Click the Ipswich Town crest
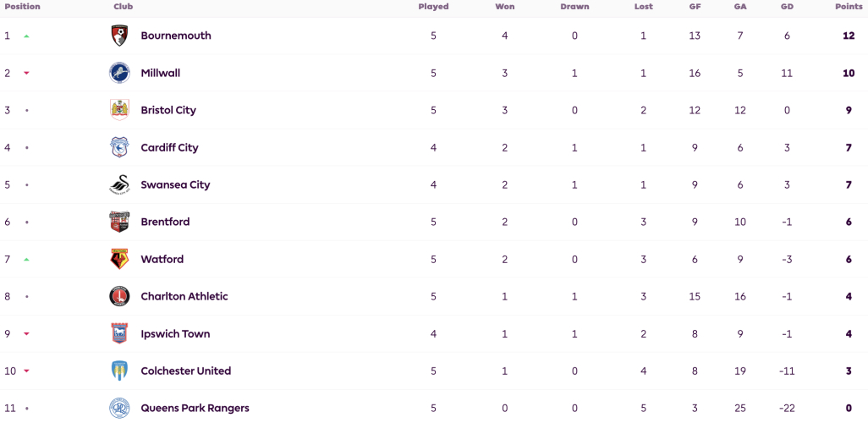The height and width of the screenshot is (423, 868). click(x=119, y=334)
